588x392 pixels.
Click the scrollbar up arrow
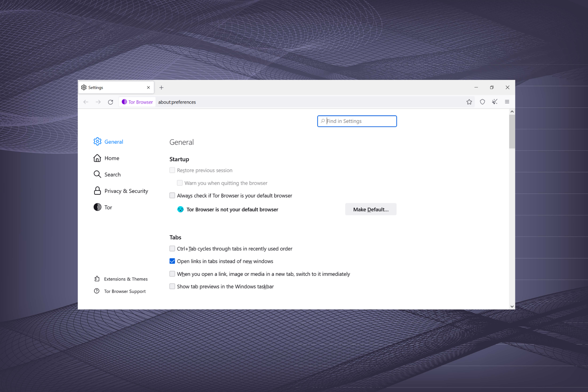(512, 112)
